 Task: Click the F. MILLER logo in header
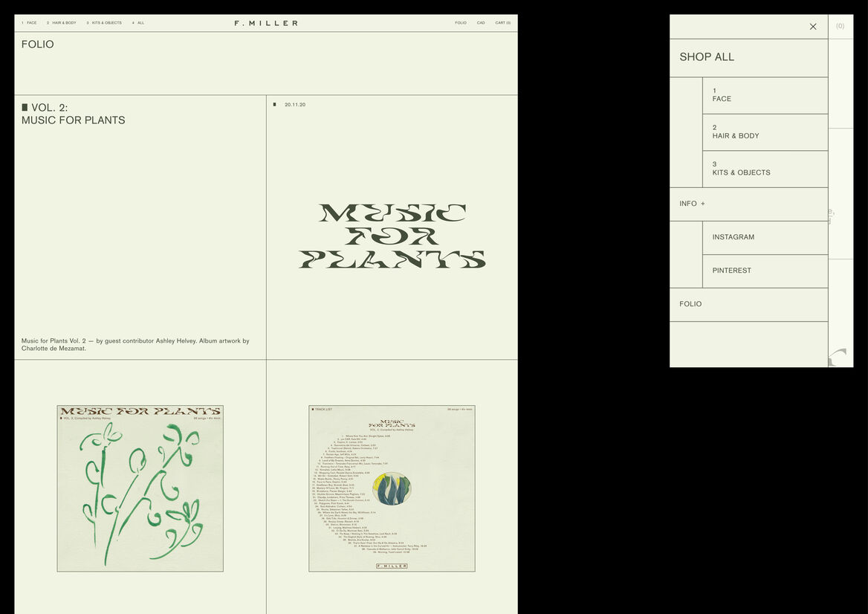tap(266, 23)
